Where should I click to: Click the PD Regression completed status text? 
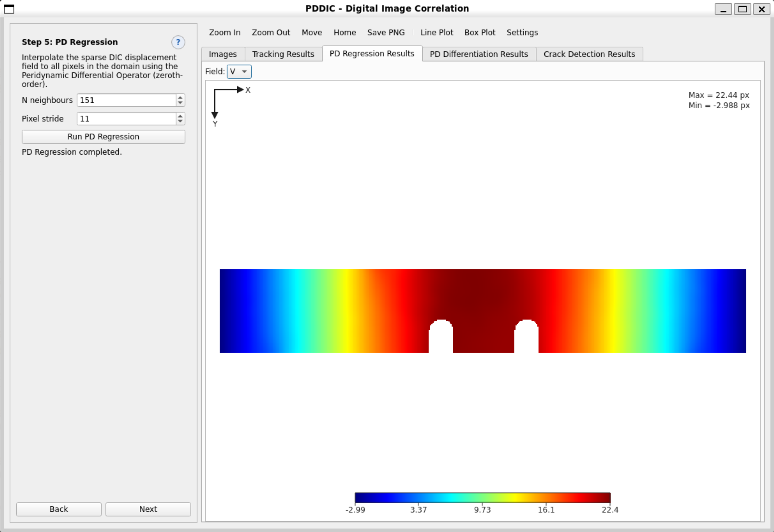72,152
